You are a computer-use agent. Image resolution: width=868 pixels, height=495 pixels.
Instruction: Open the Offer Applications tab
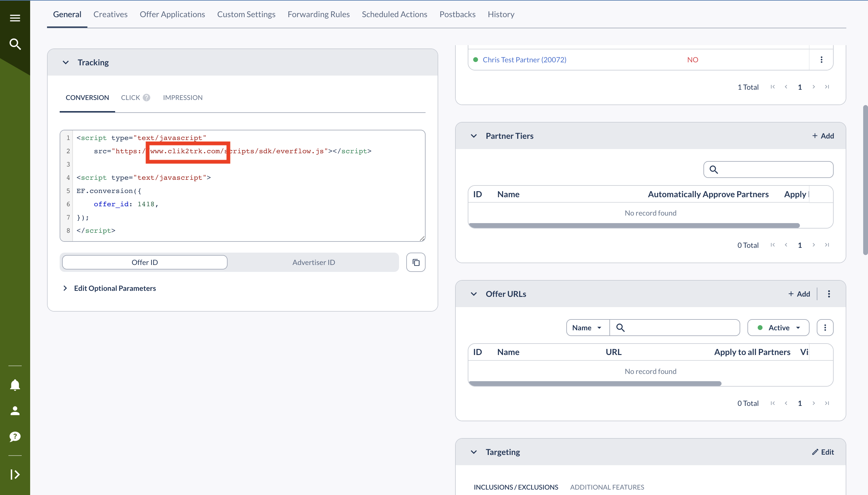[x=172, y=14]
